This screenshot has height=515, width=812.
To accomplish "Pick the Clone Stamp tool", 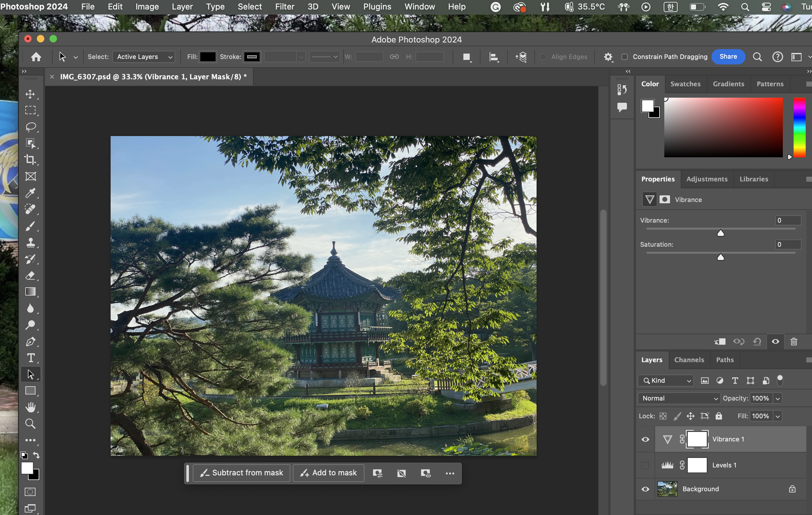I will coord(30,242).
